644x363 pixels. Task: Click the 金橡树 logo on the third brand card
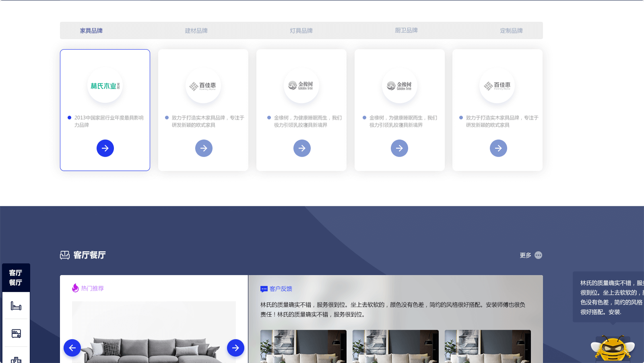[x=301, y=86]
